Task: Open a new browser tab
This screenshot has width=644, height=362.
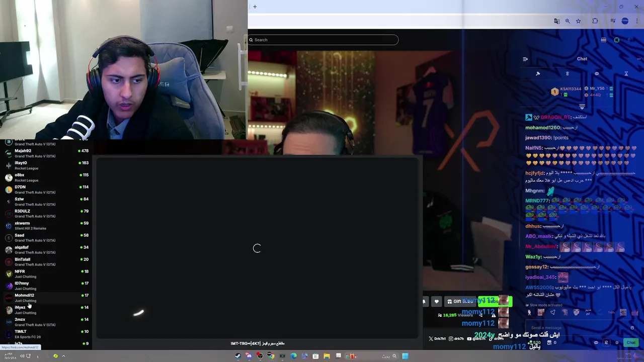Action: (x=255, y=7)
